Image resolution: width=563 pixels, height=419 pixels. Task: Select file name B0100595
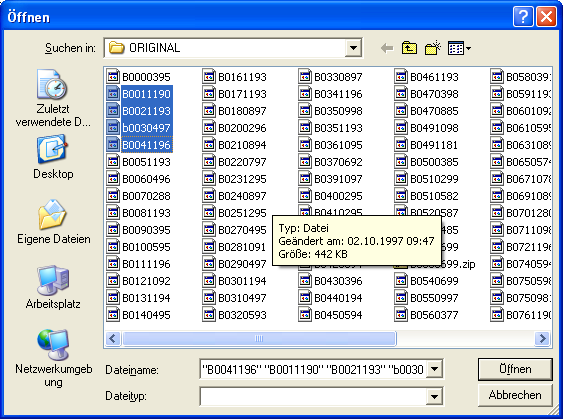pos(146,247)
